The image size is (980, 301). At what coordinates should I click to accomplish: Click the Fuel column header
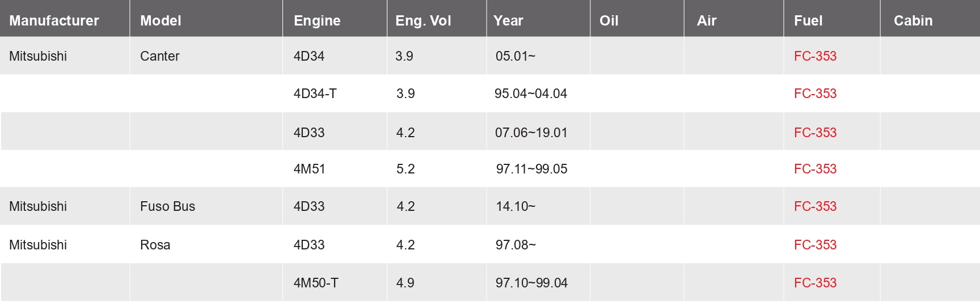(x=808, y=21)
